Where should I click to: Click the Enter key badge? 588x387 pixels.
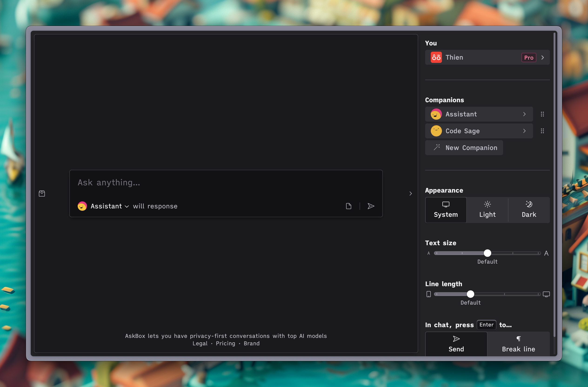click(x=486, y=325)
